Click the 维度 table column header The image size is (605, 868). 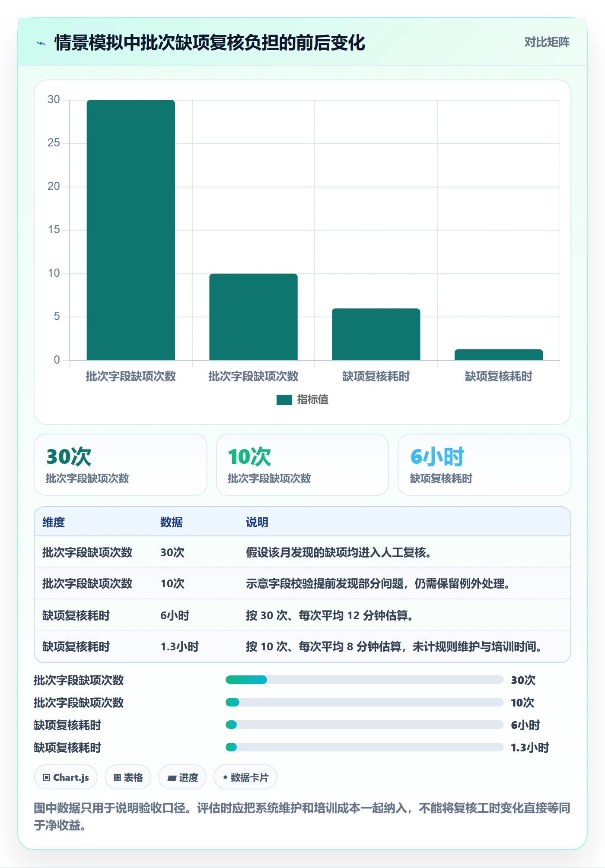coord(54,522)
